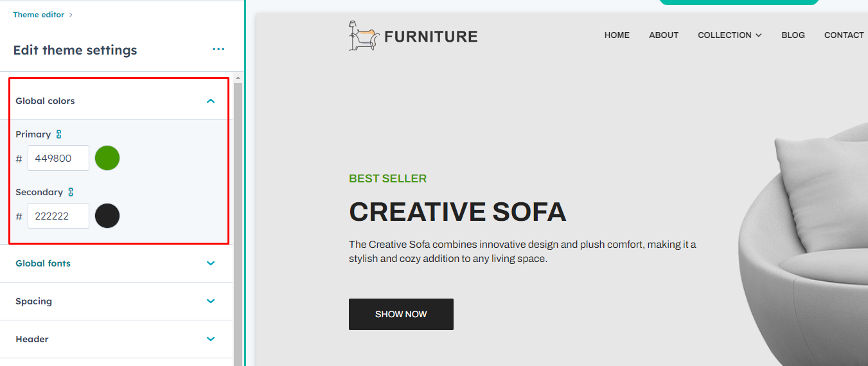Collapse the Global colors section
Image resolution: width=868 pixels, height=366 pixels.
tap(211, 101)
